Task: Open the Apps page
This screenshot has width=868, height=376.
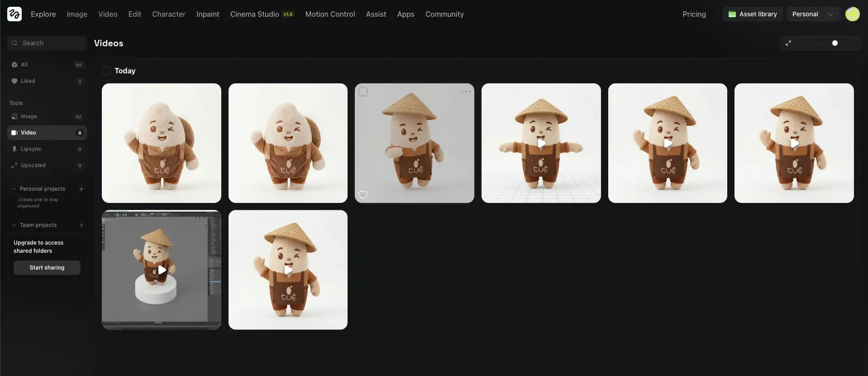Action: 405,14
